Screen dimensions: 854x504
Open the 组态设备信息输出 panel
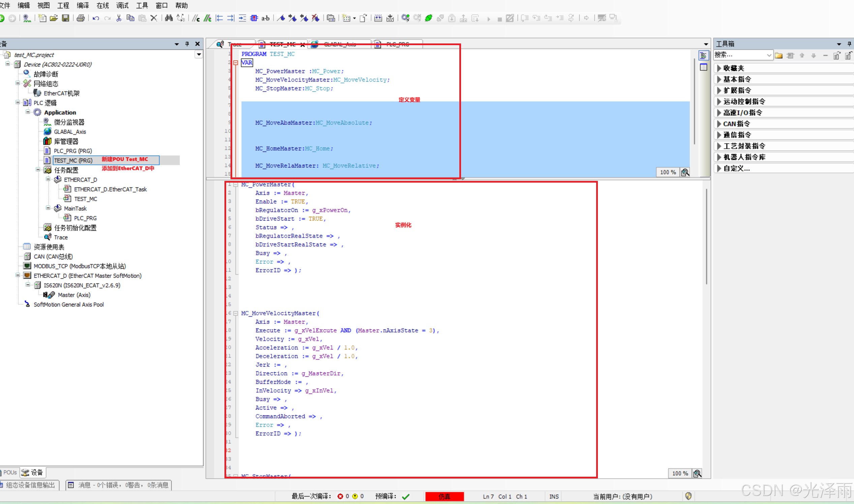(30, 485)
